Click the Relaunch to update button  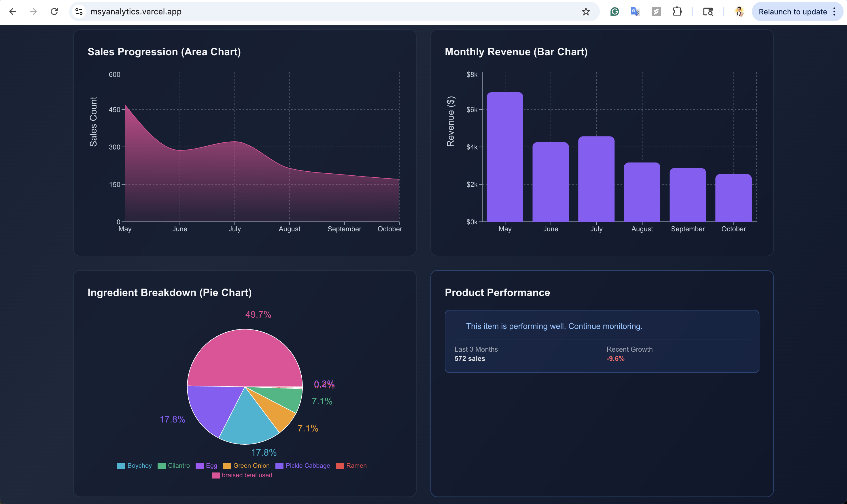tap(792, 12)
